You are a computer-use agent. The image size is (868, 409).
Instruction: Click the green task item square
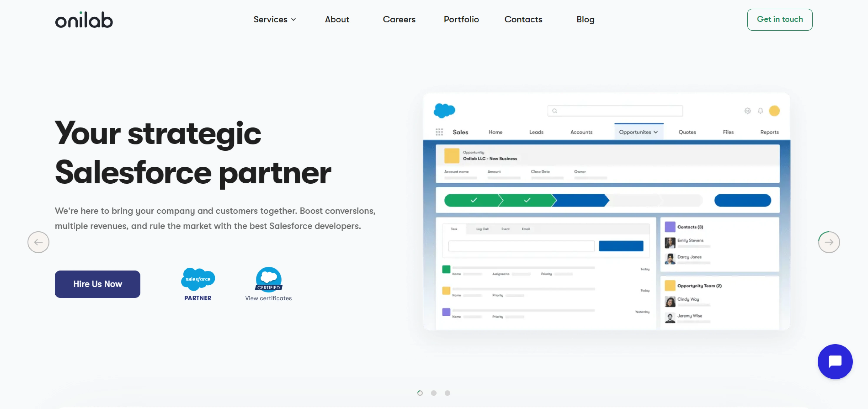(446, 269)
